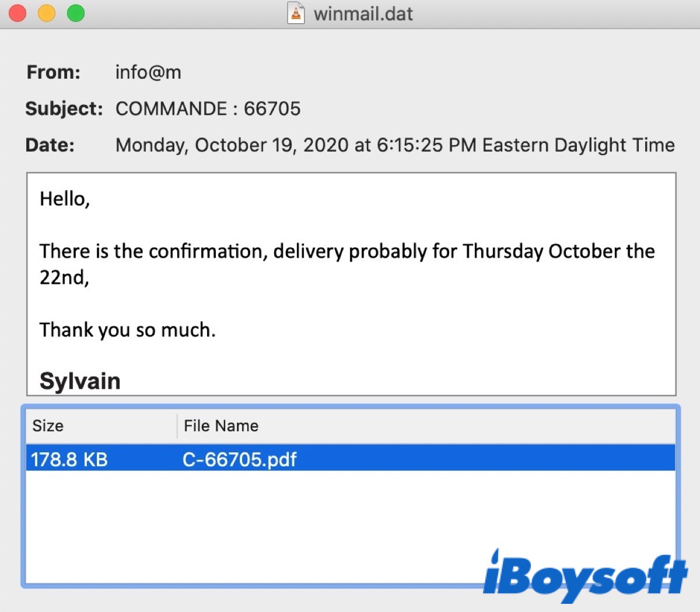Image resolution: width=700 pixels, height=612 pixels.
Task: Sort attachments by the File Name column header
Action: 221,425
